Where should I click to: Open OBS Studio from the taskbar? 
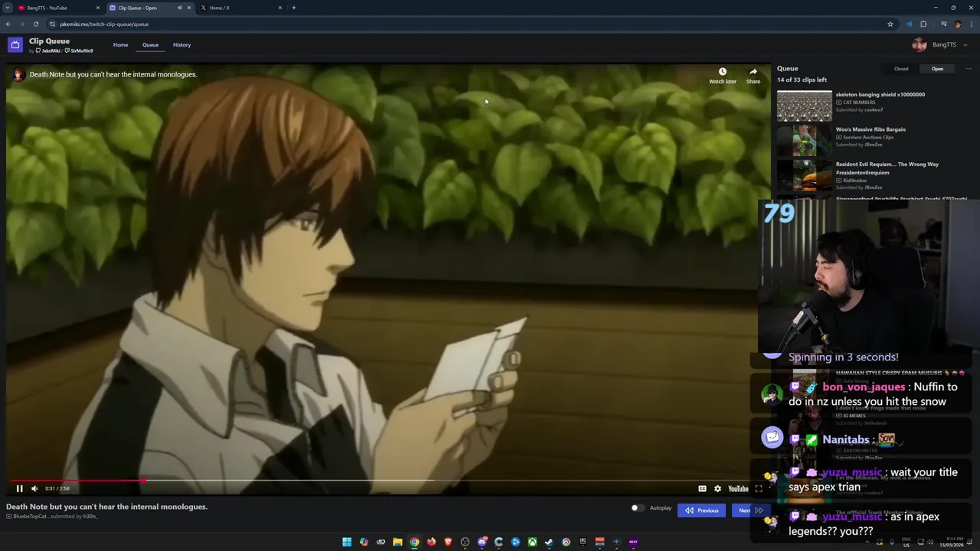coord(465,542)
